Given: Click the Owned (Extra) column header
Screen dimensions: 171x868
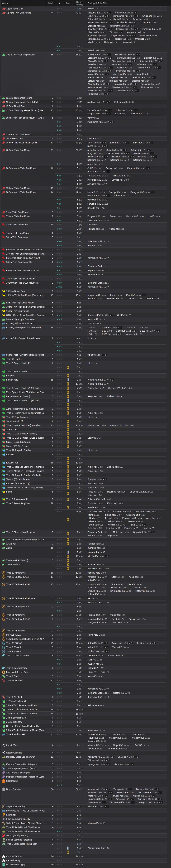Looking at the screenshot, I should click(x=79, y=3).
